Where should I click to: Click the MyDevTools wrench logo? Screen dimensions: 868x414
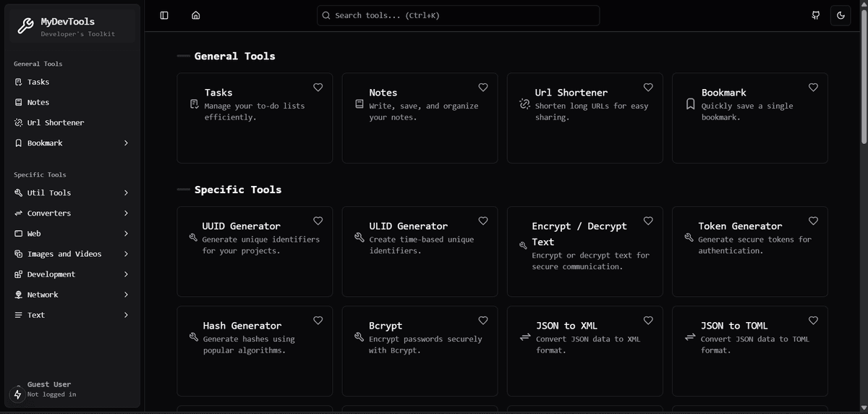[x=25, y=27]
